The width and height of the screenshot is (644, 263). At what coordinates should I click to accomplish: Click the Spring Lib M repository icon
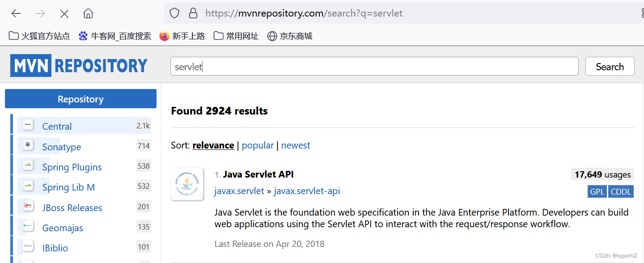[28, 186]
